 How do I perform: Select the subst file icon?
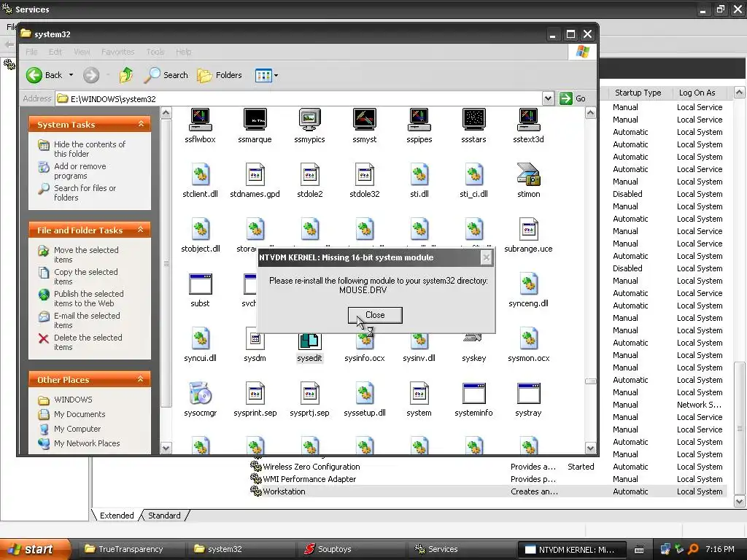click(200, 284)
